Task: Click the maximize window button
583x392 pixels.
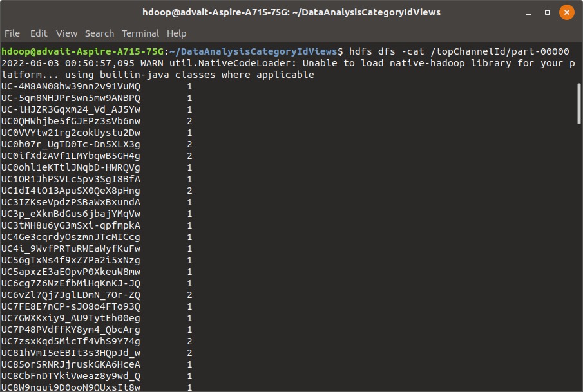Action: click(x=546, y=12)
